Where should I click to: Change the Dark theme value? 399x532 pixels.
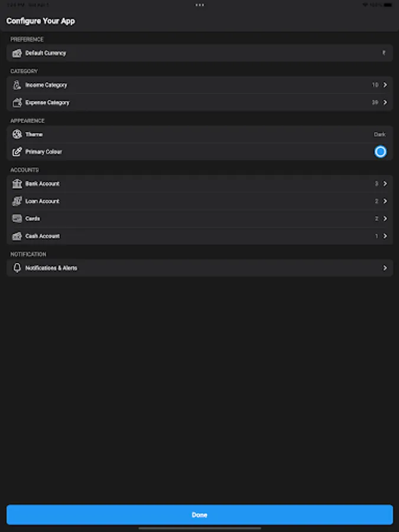pos(379,134)
